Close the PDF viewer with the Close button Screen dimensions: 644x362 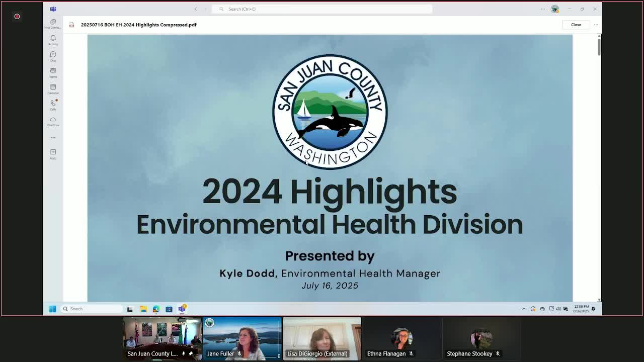pos(576,24)
